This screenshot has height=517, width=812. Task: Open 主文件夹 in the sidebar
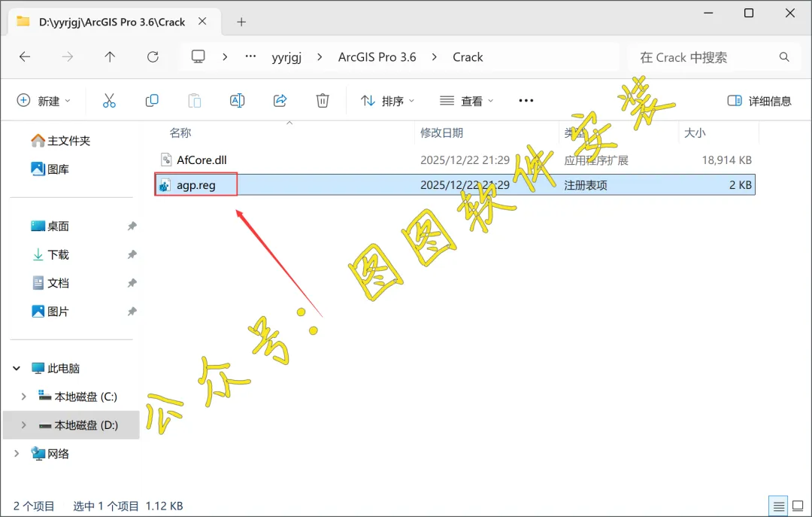click(61, 141)
